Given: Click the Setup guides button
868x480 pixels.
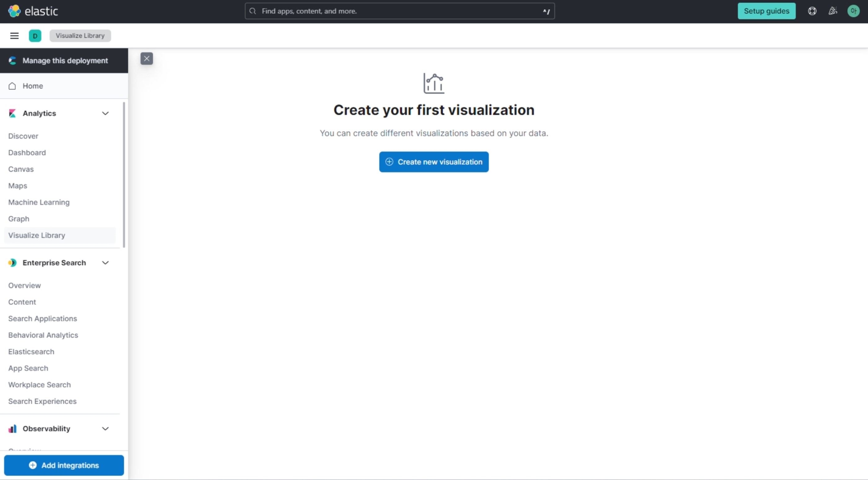Looking at the screenshot, I should [x=766, y=11].
